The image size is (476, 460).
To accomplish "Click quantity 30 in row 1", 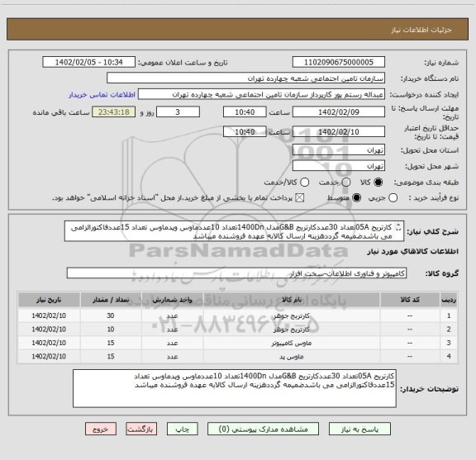I will point(111,315).
